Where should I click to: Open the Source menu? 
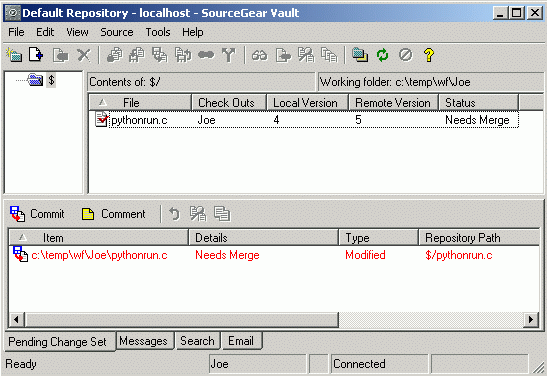point(117,32)
